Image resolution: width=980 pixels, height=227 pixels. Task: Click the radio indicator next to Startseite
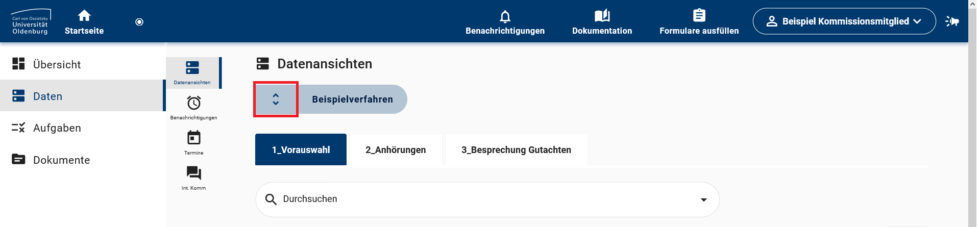(x=139, y=22)
